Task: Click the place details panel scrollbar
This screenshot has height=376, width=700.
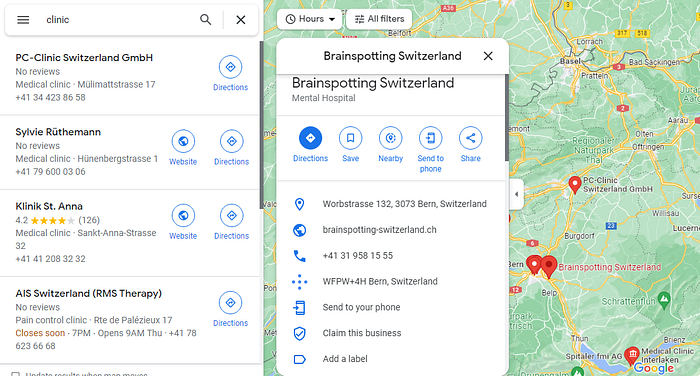Action: click(507, 118)
